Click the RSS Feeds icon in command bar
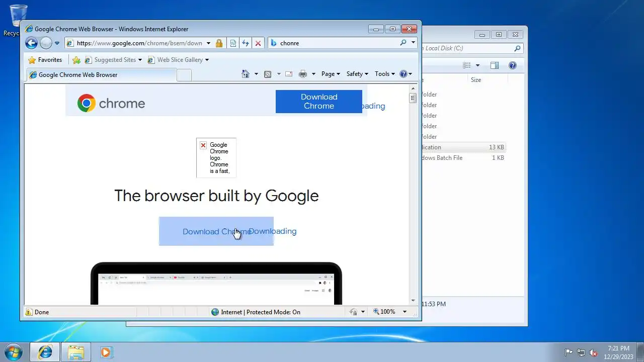The height and width of the screenshot is (362, 644). (x=268, y=74)
